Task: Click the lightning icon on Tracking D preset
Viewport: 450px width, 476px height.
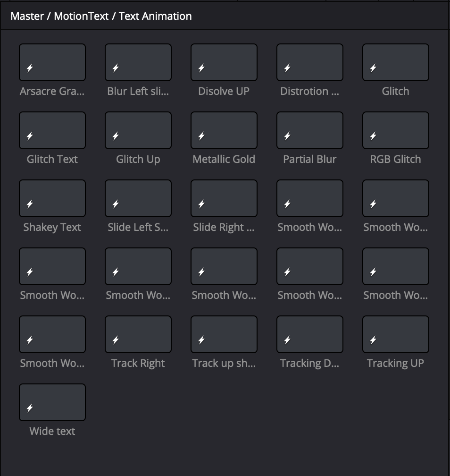Action: [x=287, y=340]
